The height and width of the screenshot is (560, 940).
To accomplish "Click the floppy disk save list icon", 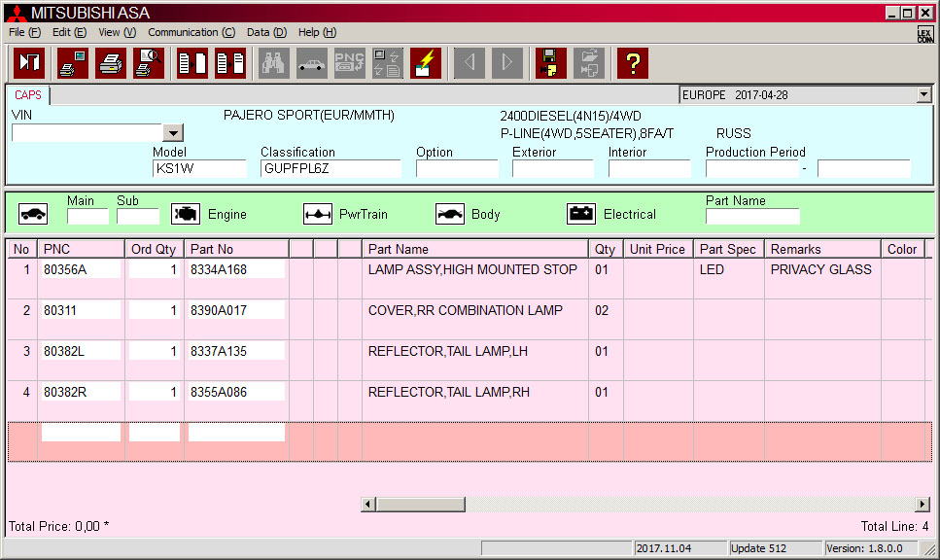I will 551,63.
